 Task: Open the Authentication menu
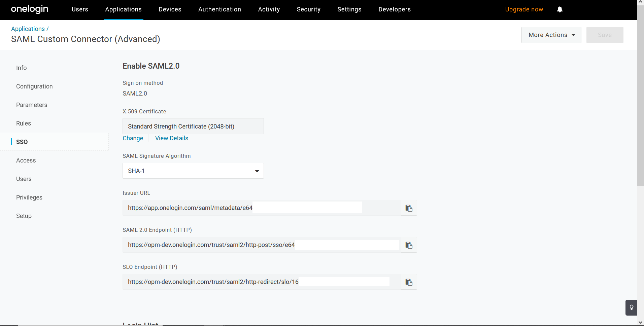(220, 9)
